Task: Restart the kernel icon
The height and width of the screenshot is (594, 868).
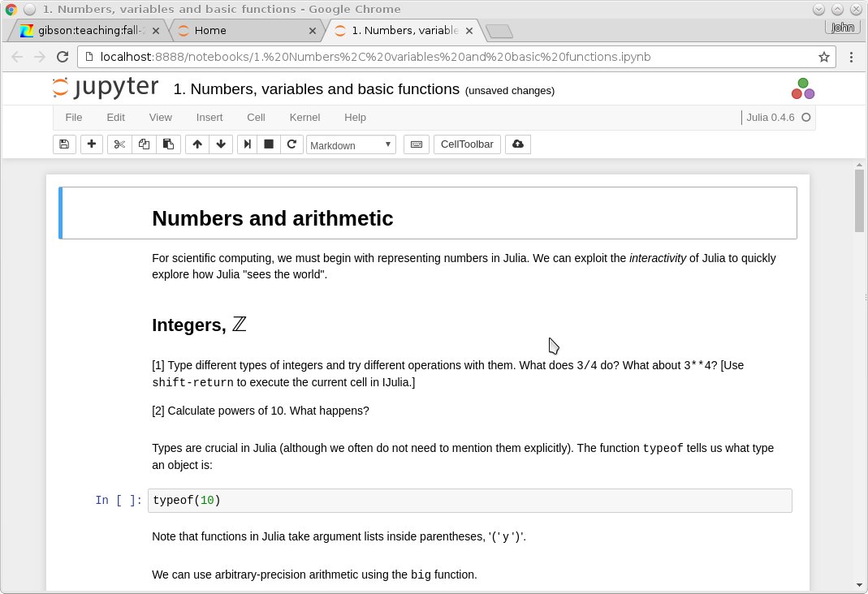Action: [291, 144]
